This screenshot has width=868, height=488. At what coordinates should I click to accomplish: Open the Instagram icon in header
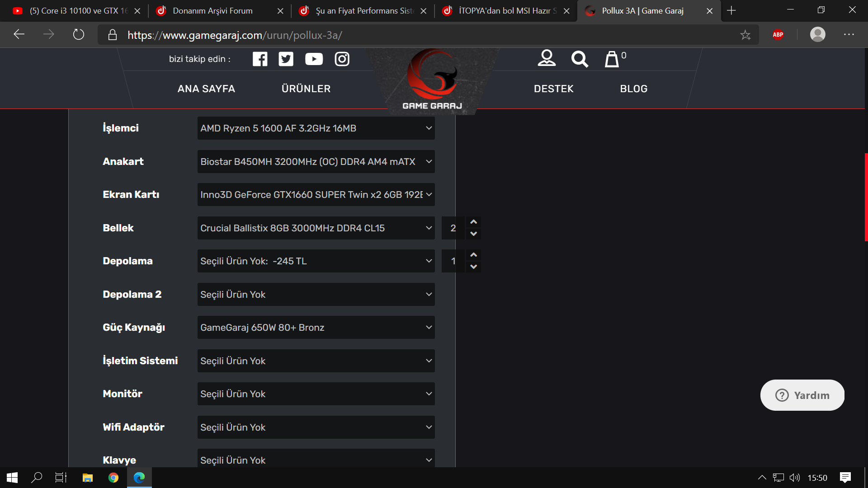point(342,59)
